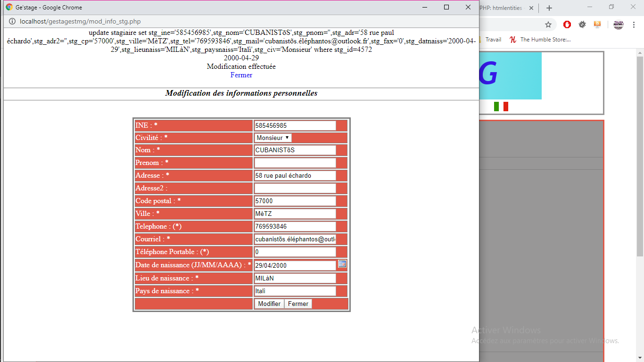644x362 pixels.
Task: Open Chrome's three-dot menu
Action: pyautogui.click(x=634, y=25)
